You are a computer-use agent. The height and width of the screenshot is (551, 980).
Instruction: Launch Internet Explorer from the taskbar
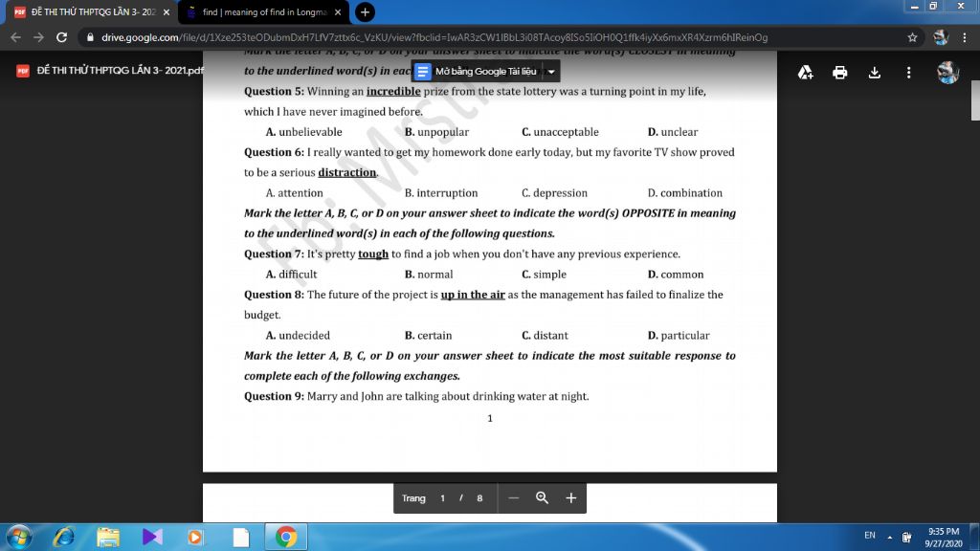coord(64,537)
